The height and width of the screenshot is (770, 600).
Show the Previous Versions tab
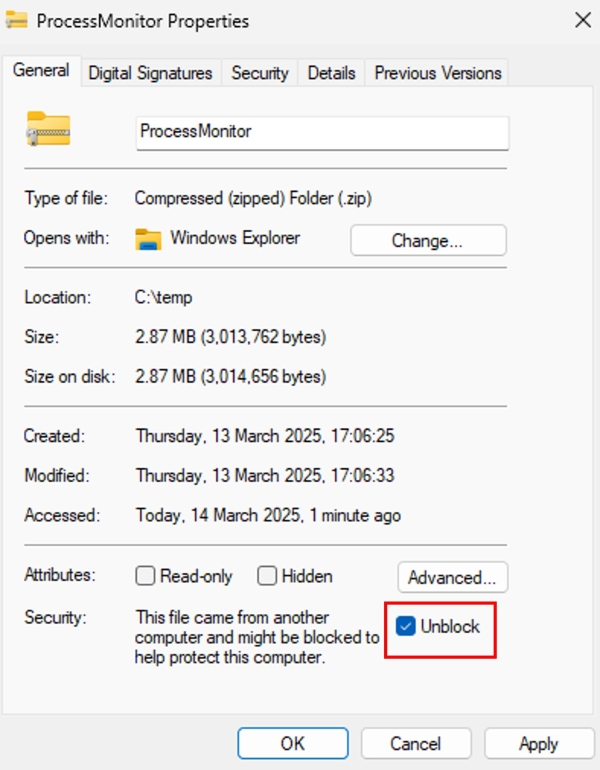pos(437,73)
